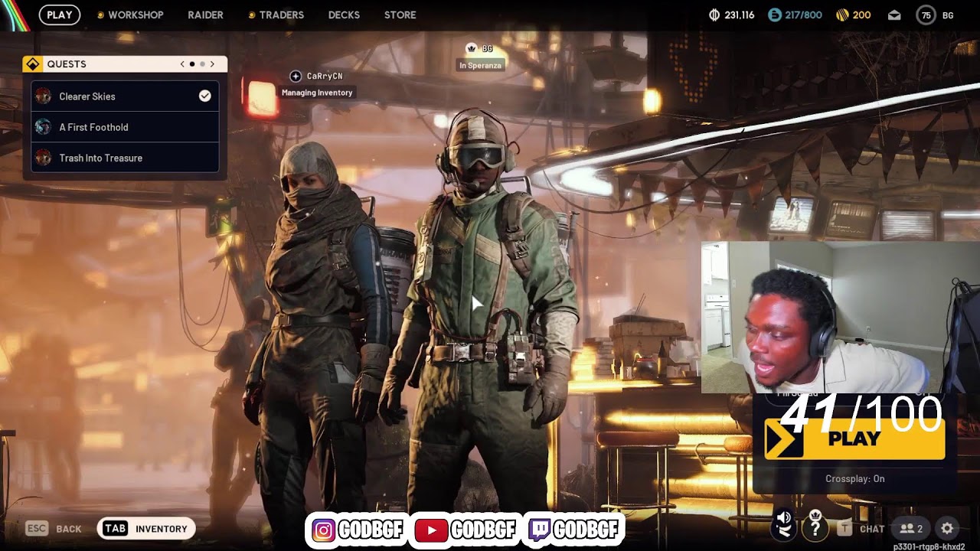Image resolution: width=980 pixels, height=551 pixels.
Task: Click the plus icon next to CaRryCN
Action: click(x=296, y=76)
